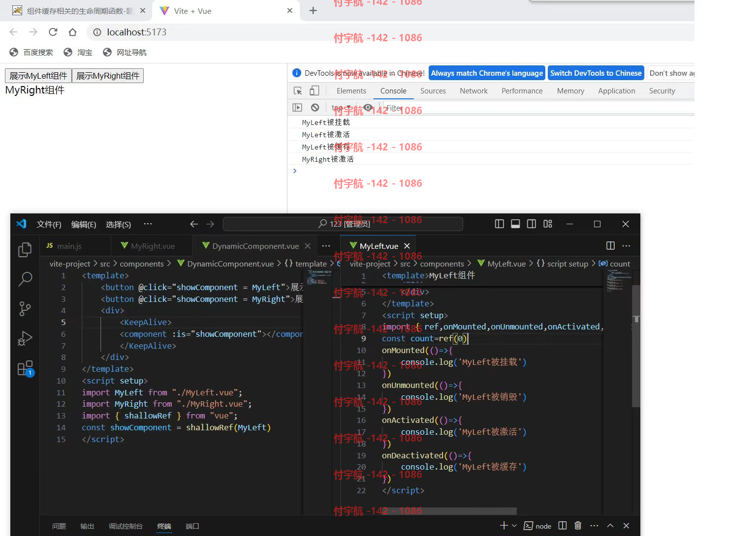
Task: Select the node terminal entry
Action: [537, 526]
